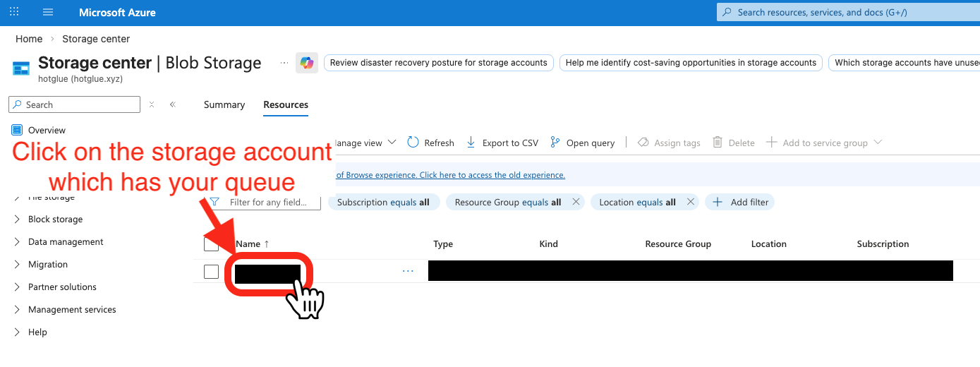Open Add to service group dropdown chevron
Viewport: 980px width, 367px height.
pos(878,143)
